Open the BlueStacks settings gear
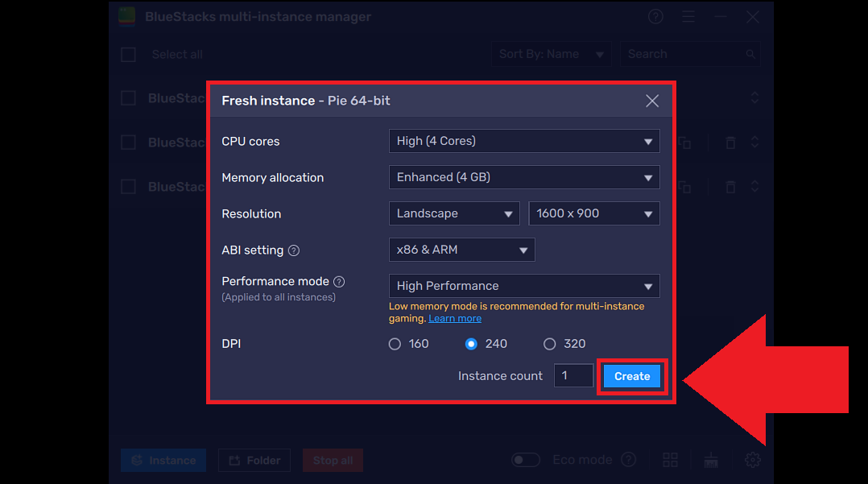Screen dimensions: 868x484 (752, 460)
